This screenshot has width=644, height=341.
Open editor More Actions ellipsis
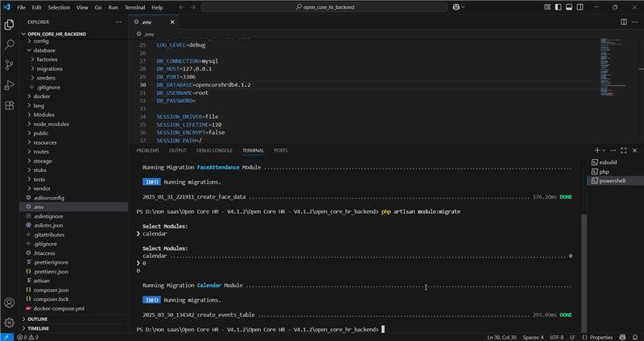pos(634,23)
